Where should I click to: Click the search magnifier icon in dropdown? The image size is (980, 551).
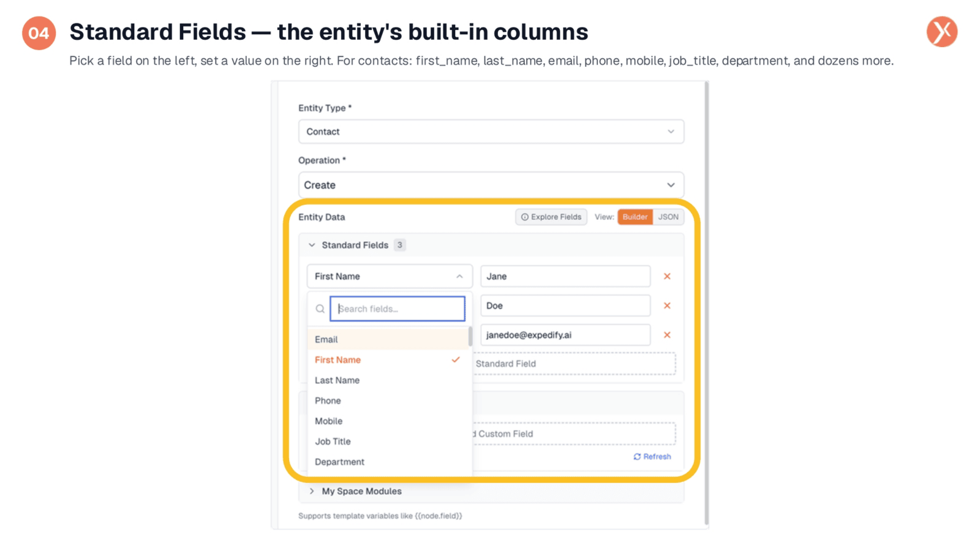coord(320,309)
